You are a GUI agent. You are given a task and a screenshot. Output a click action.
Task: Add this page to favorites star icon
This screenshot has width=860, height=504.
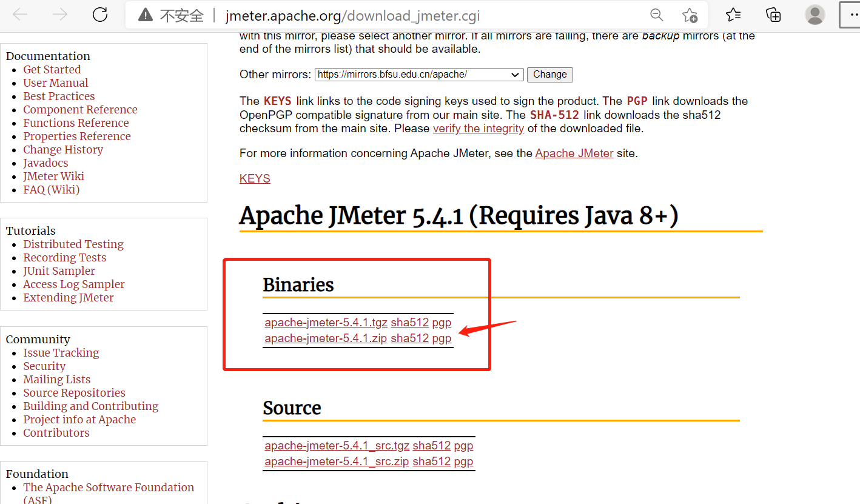(690, 15)
